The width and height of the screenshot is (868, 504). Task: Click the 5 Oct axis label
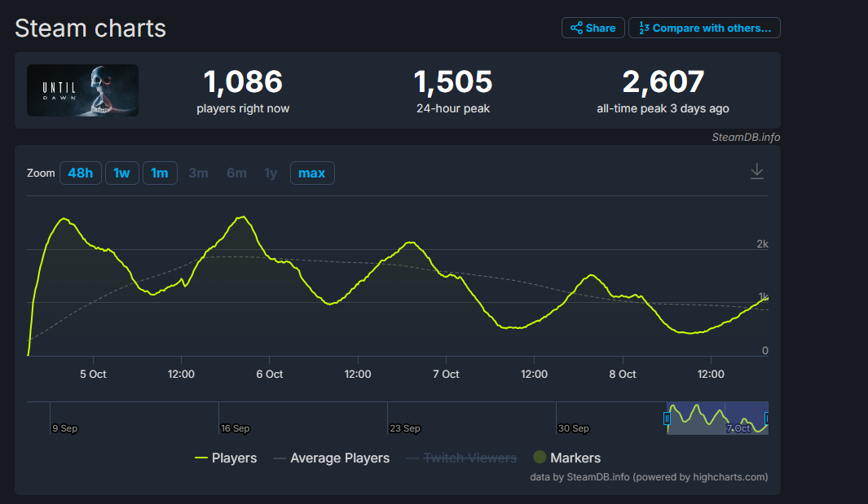(x=93, y=374)
